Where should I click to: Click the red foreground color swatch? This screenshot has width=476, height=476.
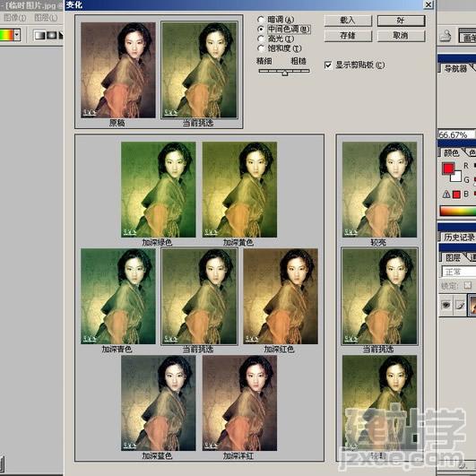tap(448, 169)
